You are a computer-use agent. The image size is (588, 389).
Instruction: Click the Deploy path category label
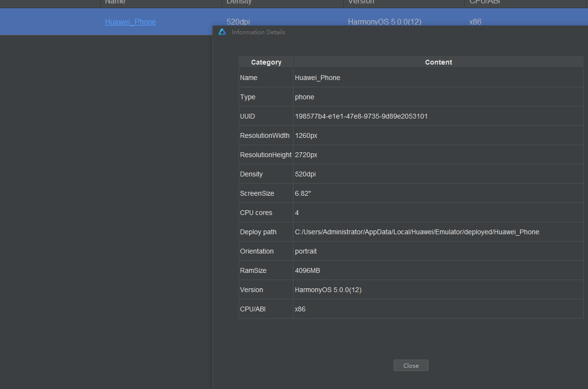[x=258, y=232]
